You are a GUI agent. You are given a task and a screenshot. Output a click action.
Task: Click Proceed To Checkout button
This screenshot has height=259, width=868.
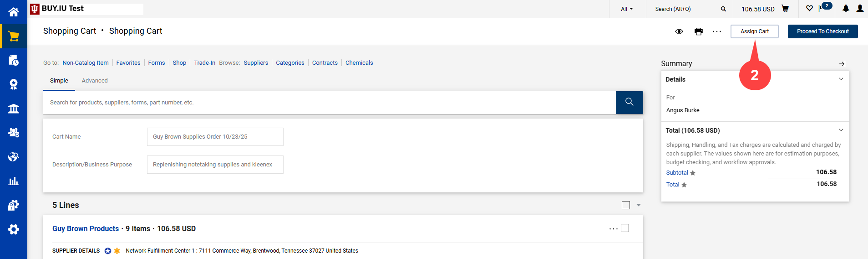pos(822,31)
